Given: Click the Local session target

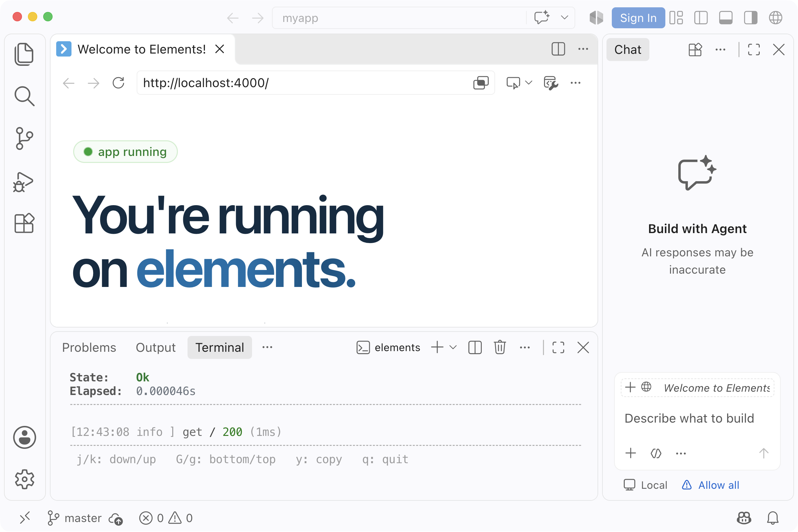Looking at the screenshot, I should click(x=645, y=485).
